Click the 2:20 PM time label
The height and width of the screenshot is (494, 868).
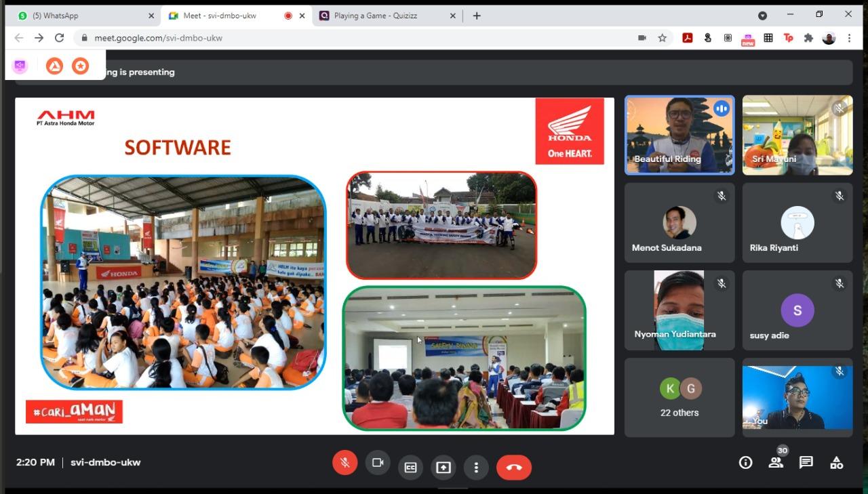35,463
